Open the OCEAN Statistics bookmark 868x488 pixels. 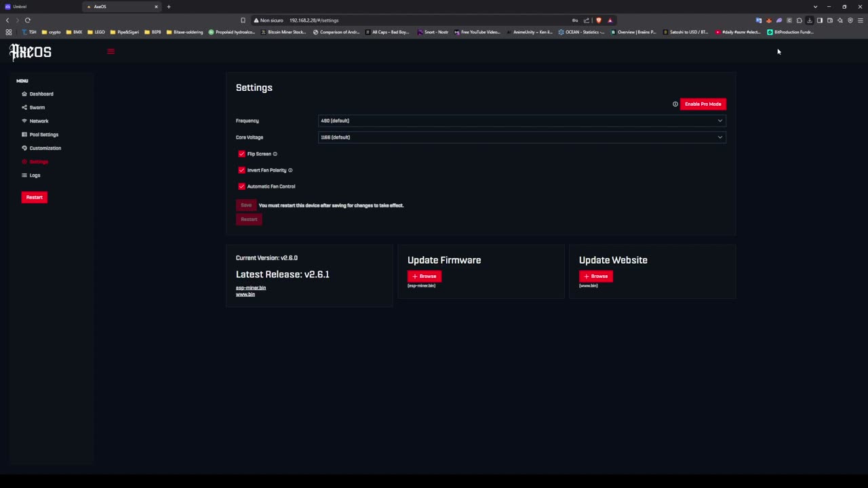point(581,32)
